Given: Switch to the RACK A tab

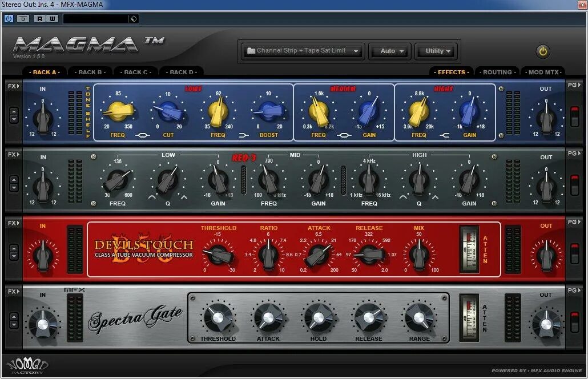Looking at the screenshot, I should coord(45,72).
